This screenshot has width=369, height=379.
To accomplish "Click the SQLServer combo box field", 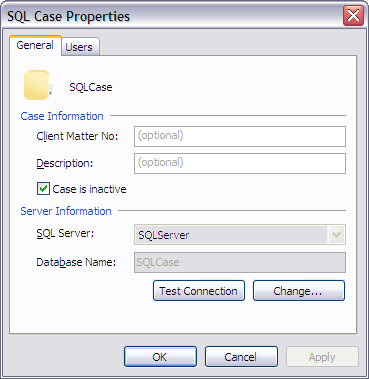I will click(x=240, y=235).
